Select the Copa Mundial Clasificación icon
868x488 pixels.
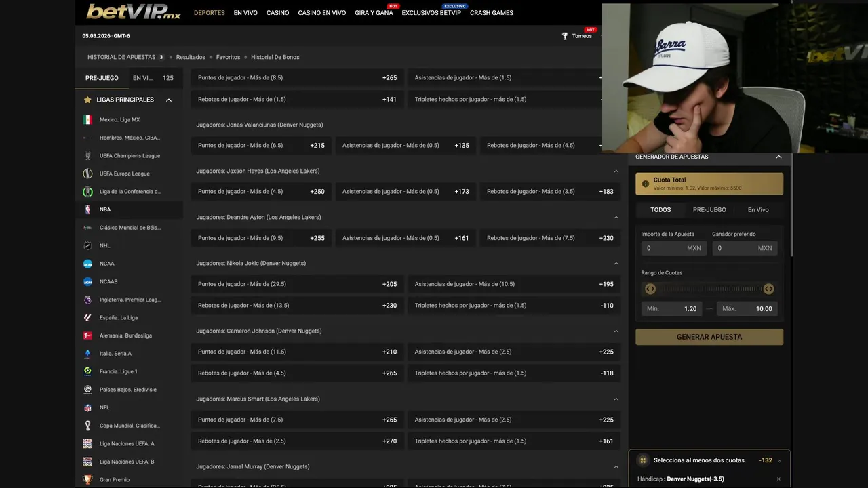tap(87, 426)
